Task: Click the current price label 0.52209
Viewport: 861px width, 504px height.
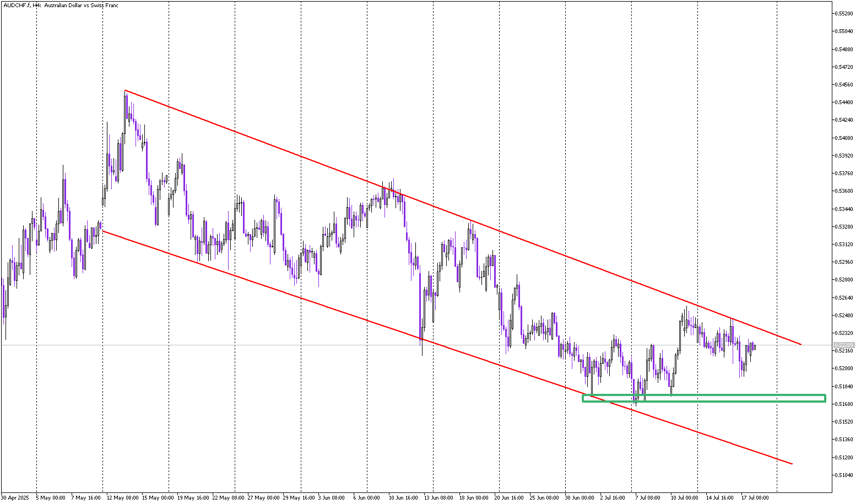Action: tap(843, 345)
